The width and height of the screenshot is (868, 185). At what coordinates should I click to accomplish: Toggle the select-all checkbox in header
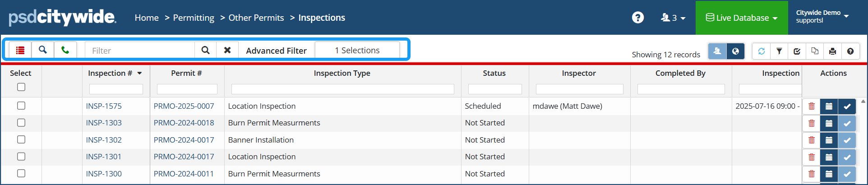21,87
